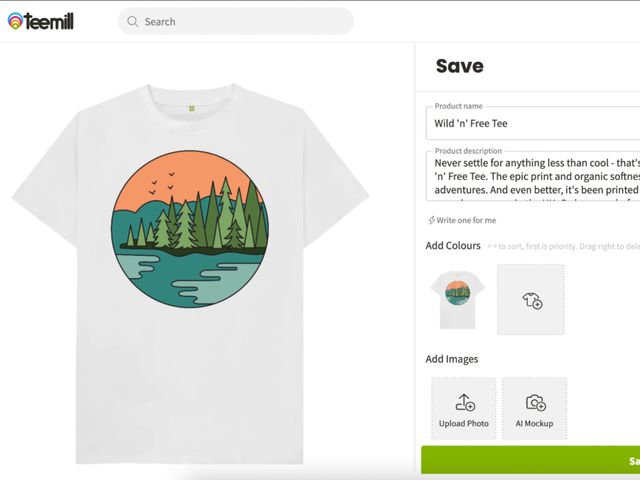The height and width of the screenshot is (480, 640).
Task: Click the Upload Photo label text
Action: [x=464, y=423]
